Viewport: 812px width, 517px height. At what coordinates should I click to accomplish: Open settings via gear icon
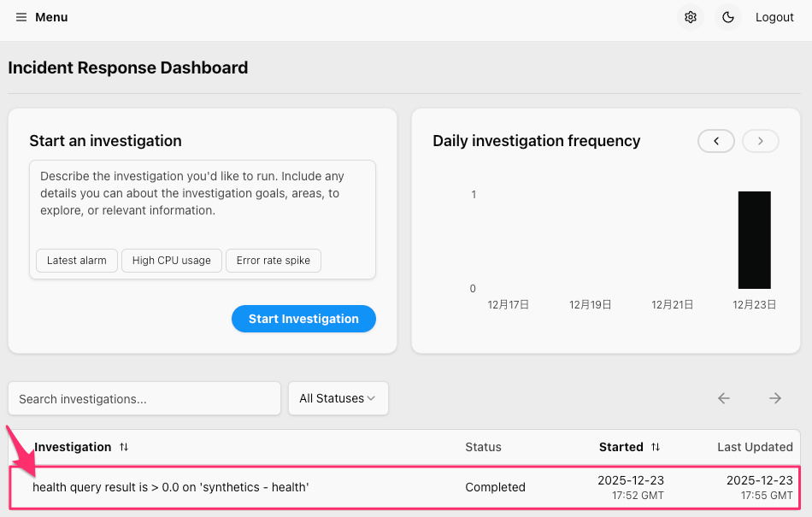(691, 17)
